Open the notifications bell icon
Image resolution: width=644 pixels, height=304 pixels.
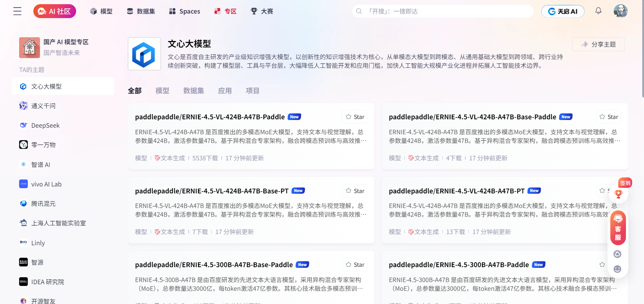(x=598, y=11)
